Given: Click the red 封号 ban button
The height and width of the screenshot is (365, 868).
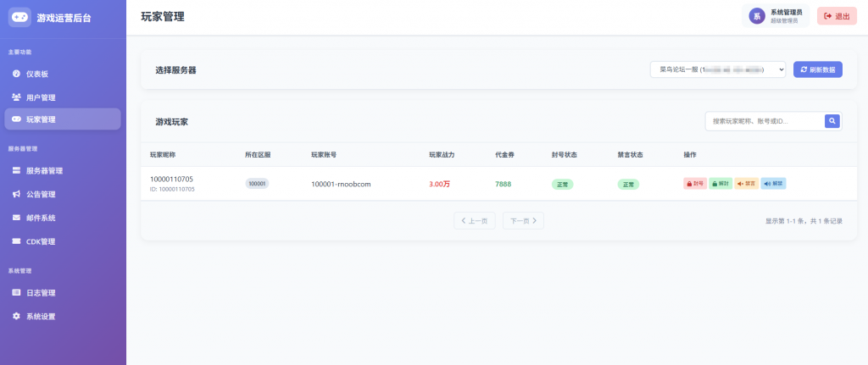Looking at the screenshot, I should tap(694, 183).
